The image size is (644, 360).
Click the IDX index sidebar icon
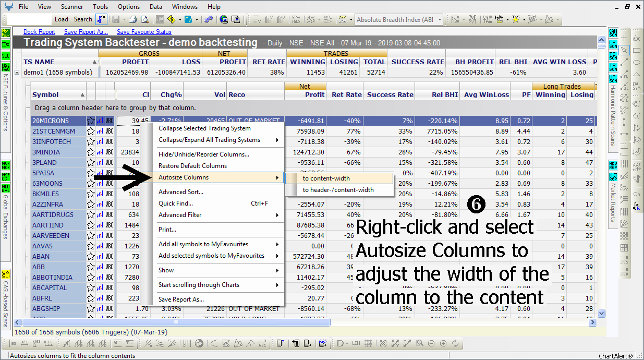pos(6,44)
